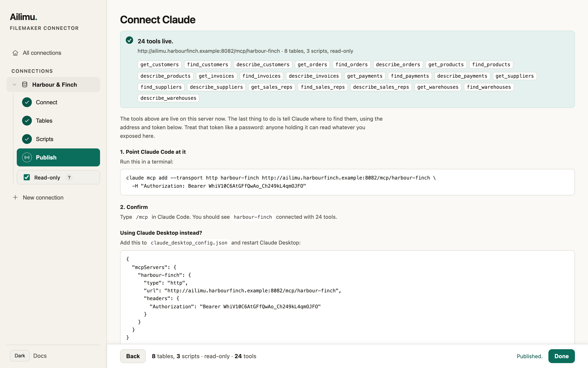Click the home icon beside All connections
Viewport: 588px width, 368px height.
coord(15,53)
